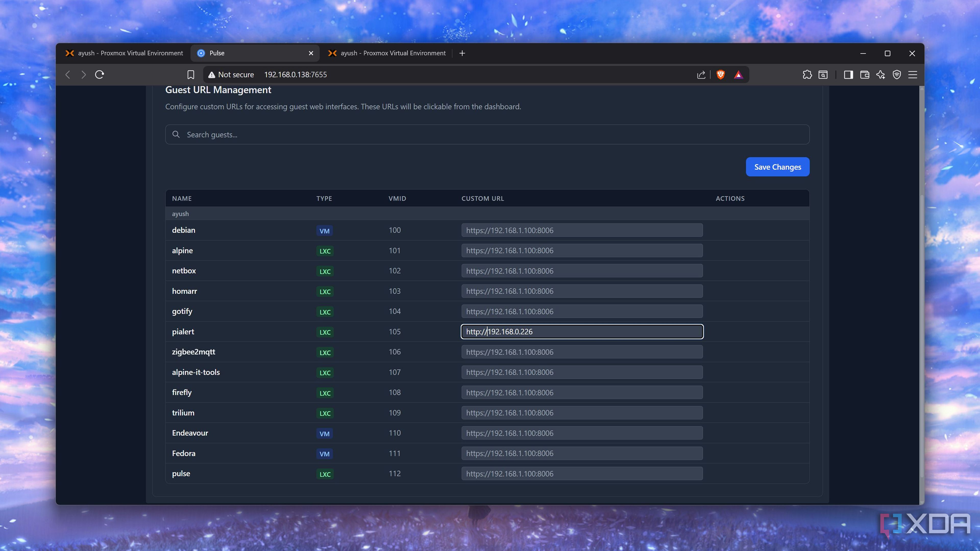Edit the custom URL field for alpine-it-tools
This screenshot has height=551, width=980.
coord(582,372)
